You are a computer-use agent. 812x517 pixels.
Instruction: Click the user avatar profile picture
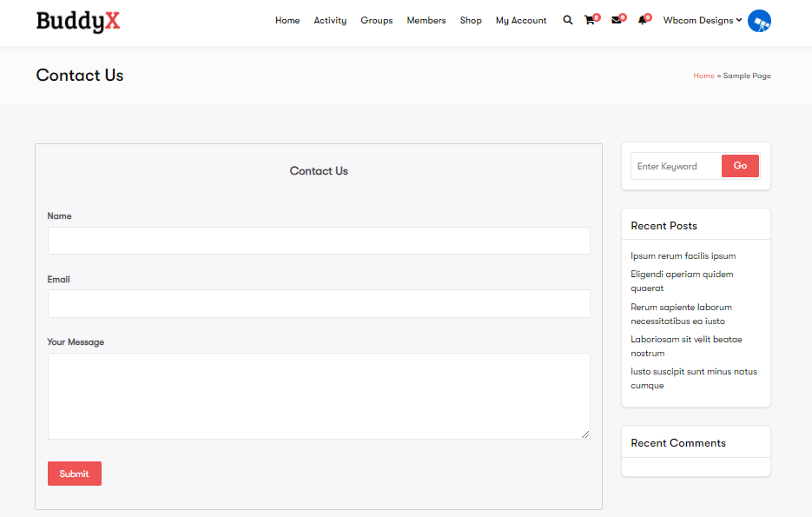759,21
